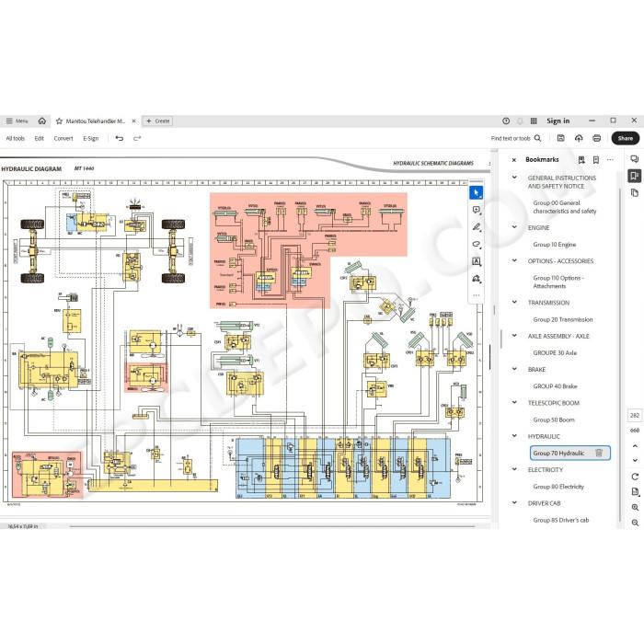
Task: Open the E-Sign toolbar menu
Action: click(x=91, y=138)
